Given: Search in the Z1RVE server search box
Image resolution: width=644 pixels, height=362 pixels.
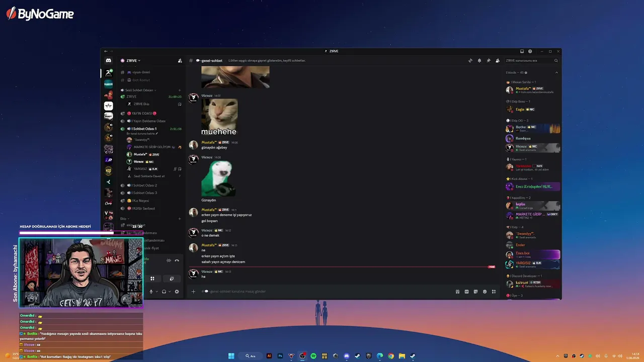Looking at the screenshot, I should [532, 60].
